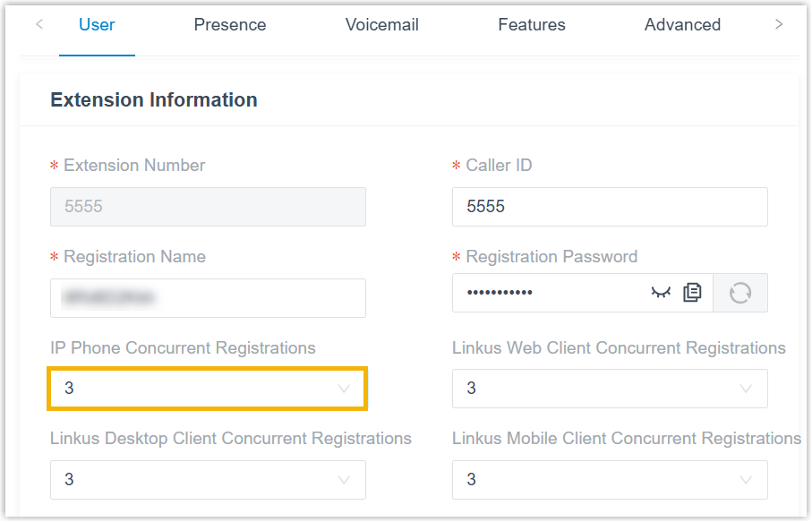Click the Linkus Mobile Client dropdown chevron
Image resolution: width=812 pixels, height=522 pixels.
(746, 480)
